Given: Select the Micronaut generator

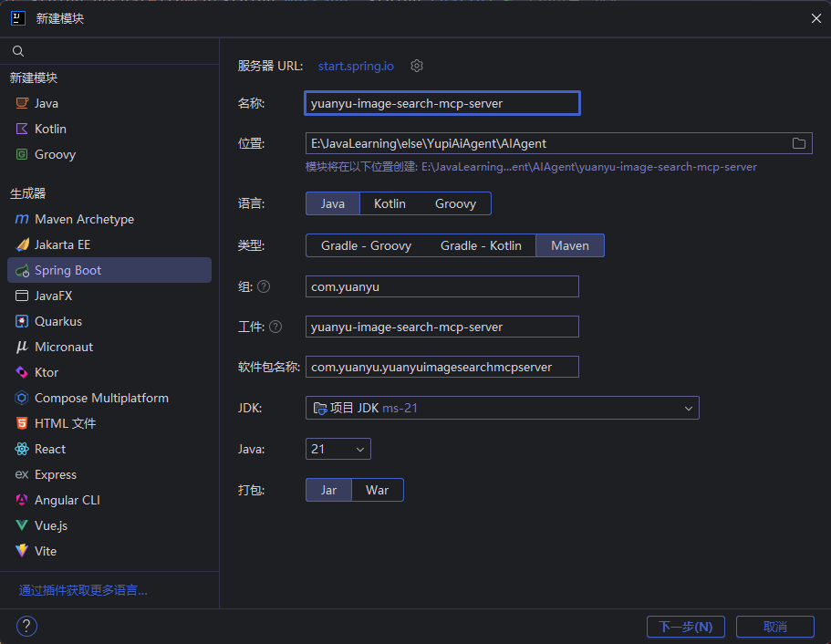Looking at the screenshot, I should click(64, 347).
